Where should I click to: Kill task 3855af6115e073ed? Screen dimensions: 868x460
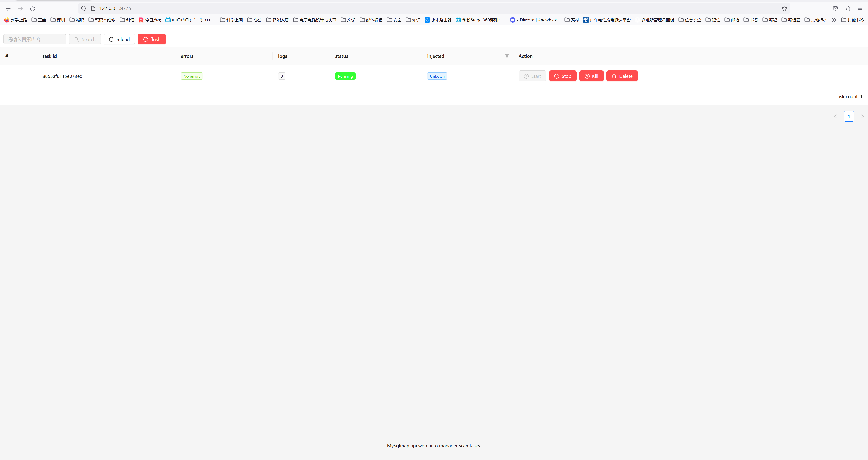pos(591,76)
